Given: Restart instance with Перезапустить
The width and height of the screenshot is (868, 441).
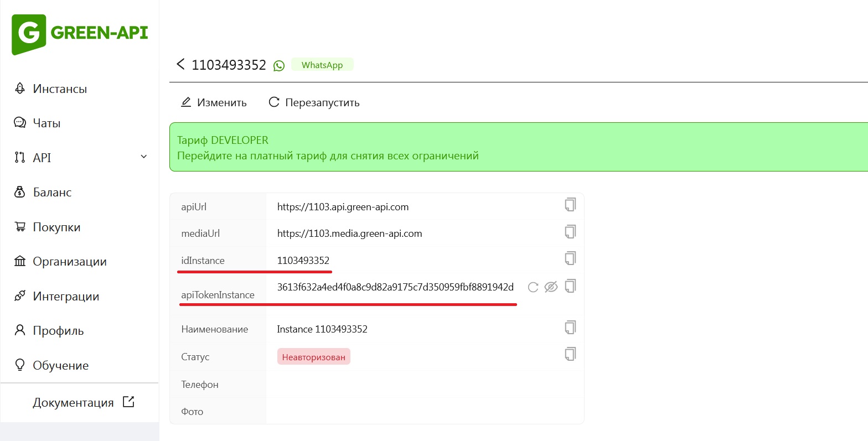Looking at the screenshot, I should 314,102.
